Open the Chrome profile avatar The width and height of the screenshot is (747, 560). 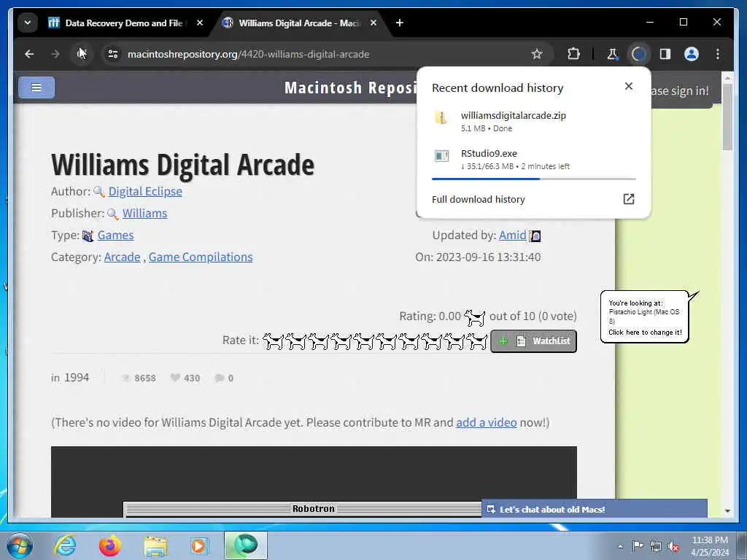point(692,54)
